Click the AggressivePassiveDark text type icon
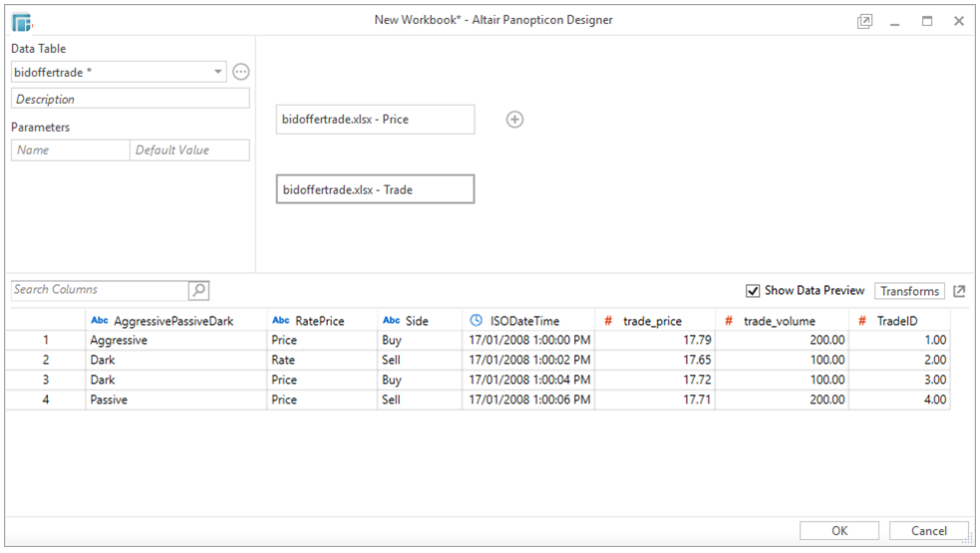The image size is (980, 553). tap(100, 321)
